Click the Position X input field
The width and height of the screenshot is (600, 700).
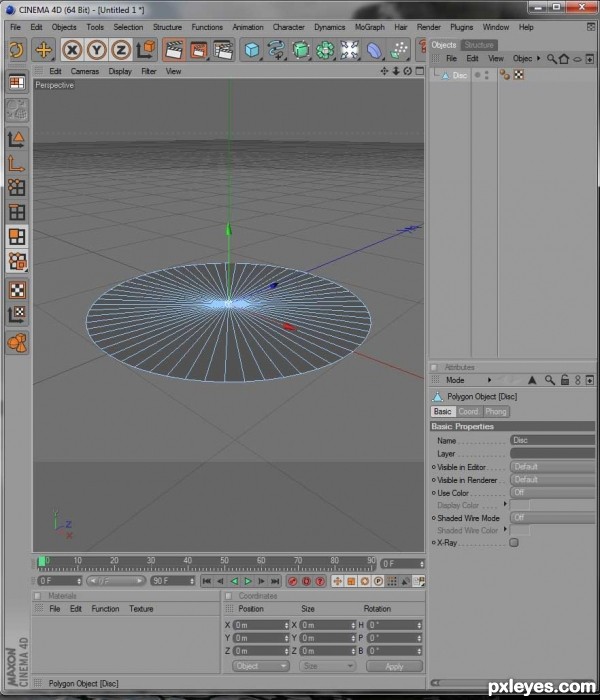point(261,625)
